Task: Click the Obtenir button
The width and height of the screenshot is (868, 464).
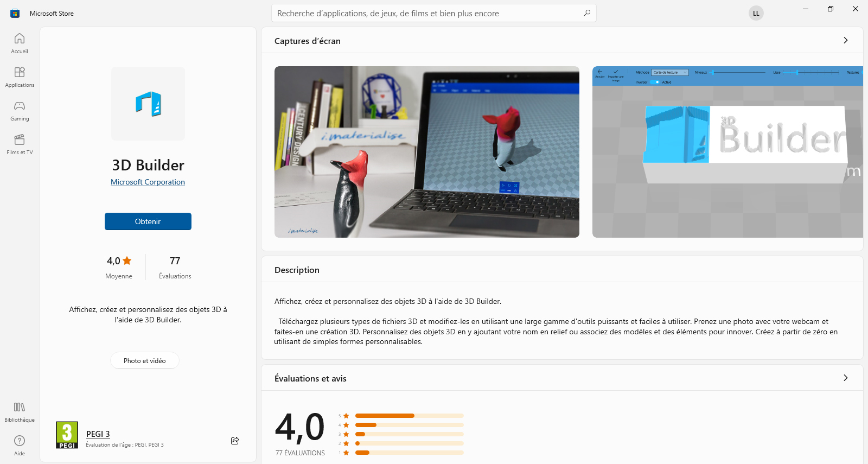Action: [x=148, y=221]
